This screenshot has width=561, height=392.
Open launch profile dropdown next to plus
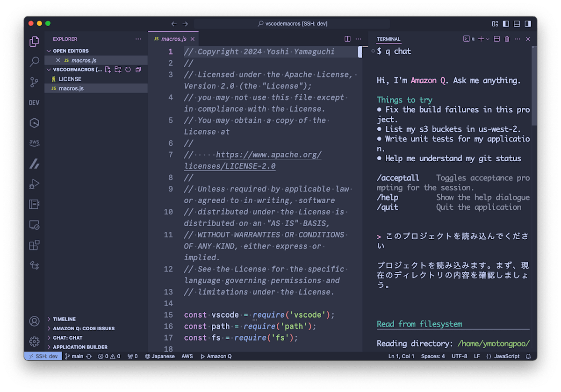[488, 39]
